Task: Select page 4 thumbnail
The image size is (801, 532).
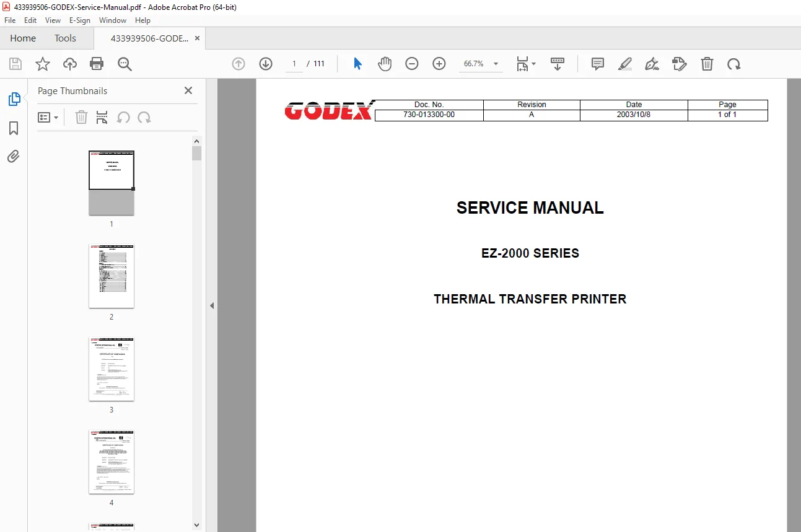Action: click(x=112, y=461)
